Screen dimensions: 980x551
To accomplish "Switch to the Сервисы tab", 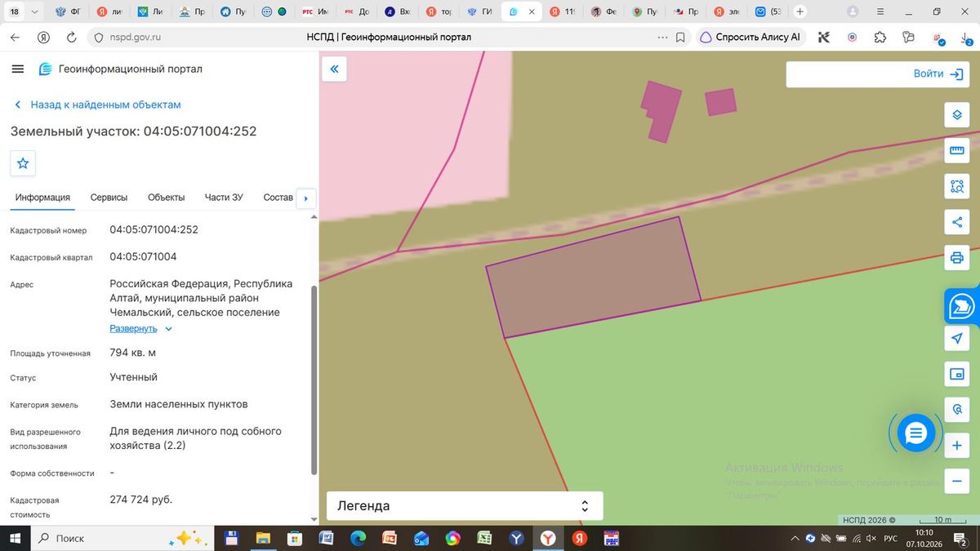I will coord(109,198).
